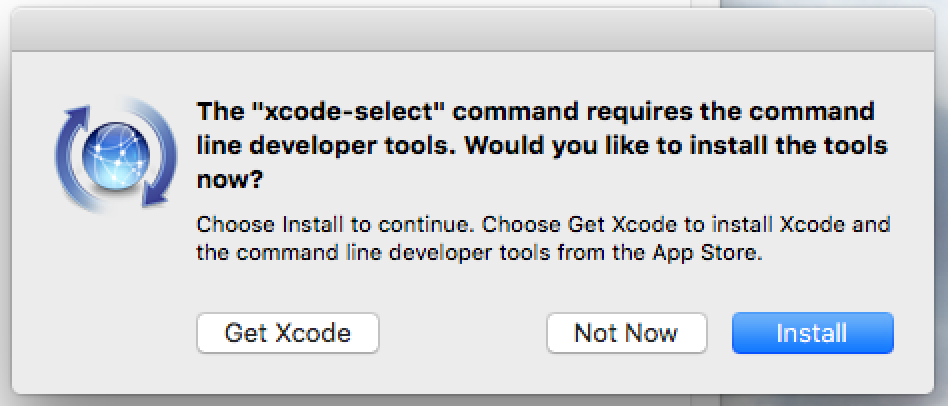948x406 pixels.
Task: Click the blue Install button
Action: [812, 333]
